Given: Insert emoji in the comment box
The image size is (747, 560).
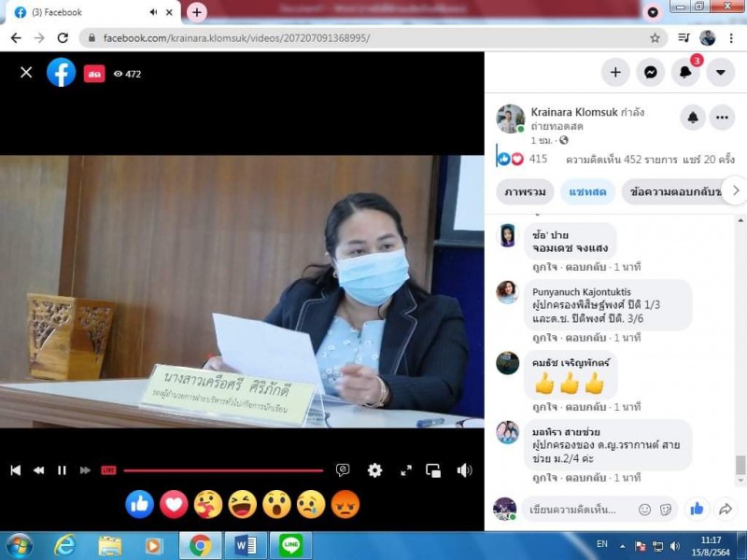Looking at the screenshot, I should click(644, 510).
